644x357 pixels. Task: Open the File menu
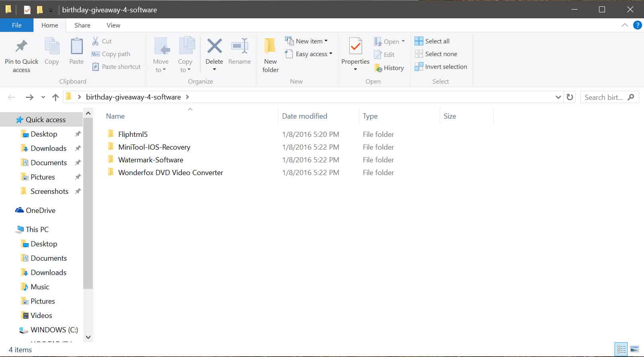pos(17,25)
